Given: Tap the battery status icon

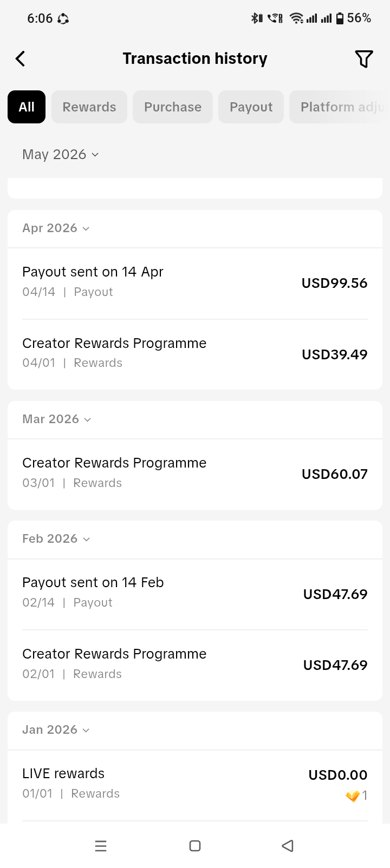Looking at the screenshot, I should coord(340,18).
